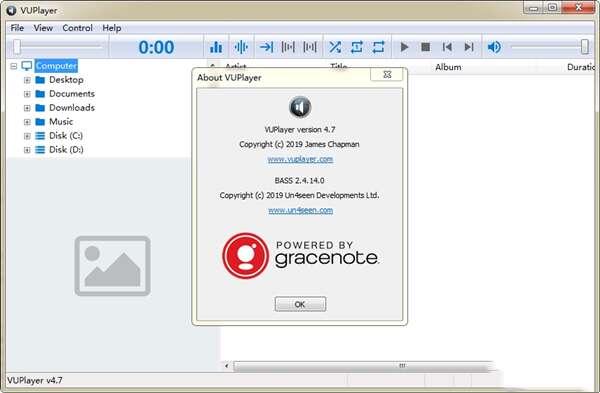Toggle the fade to next track icon
600x393 pixels.
click(x=310, y=47)
